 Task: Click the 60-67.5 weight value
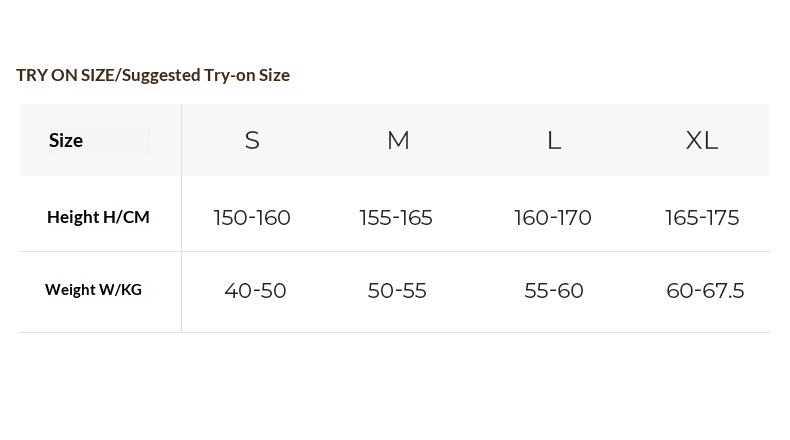(705, 291)
